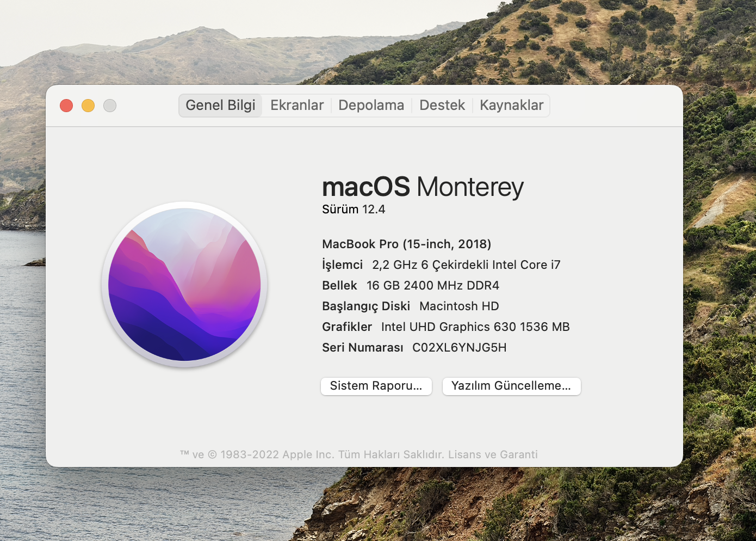Open the Depolama tab
The height and width of the screenshot is (541, 756).
pyautogui.click(x=371, y=106)
